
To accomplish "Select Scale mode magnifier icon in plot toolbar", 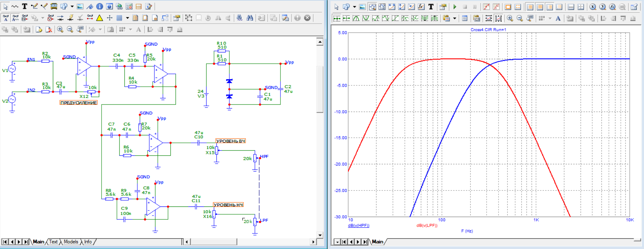I will point(372,7).
